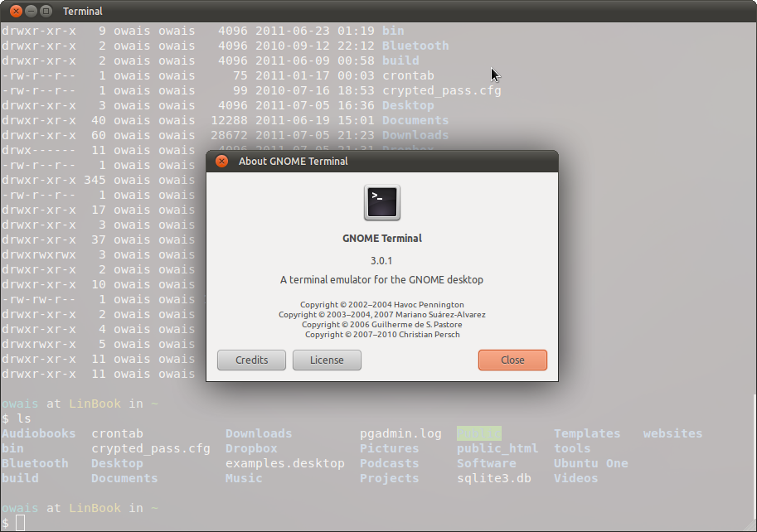Click 'Downloads' in the long listing
Viewport: 757px width, 532px height.
click(x=415, y=135)
